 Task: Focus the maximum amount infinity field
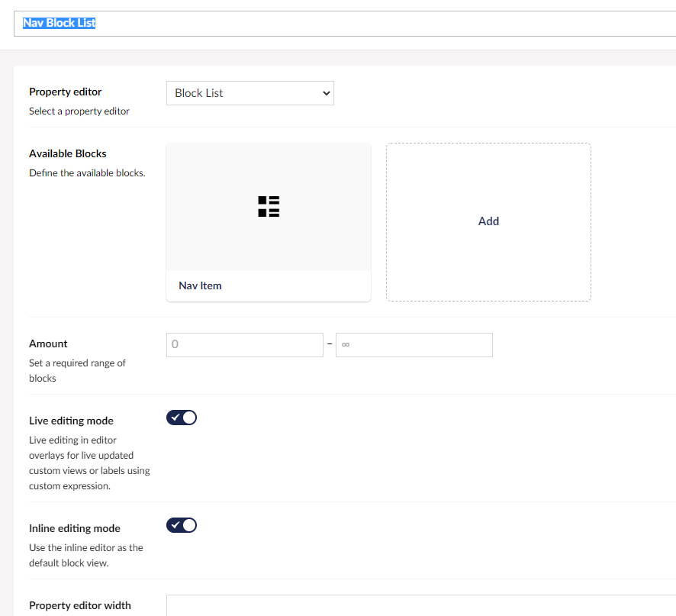coord(414,345)
